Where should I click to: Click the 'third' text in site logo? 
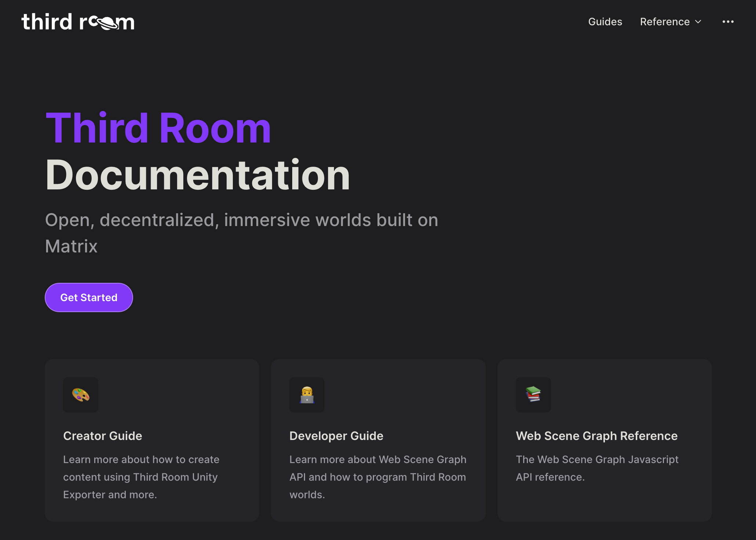[47, 22]
